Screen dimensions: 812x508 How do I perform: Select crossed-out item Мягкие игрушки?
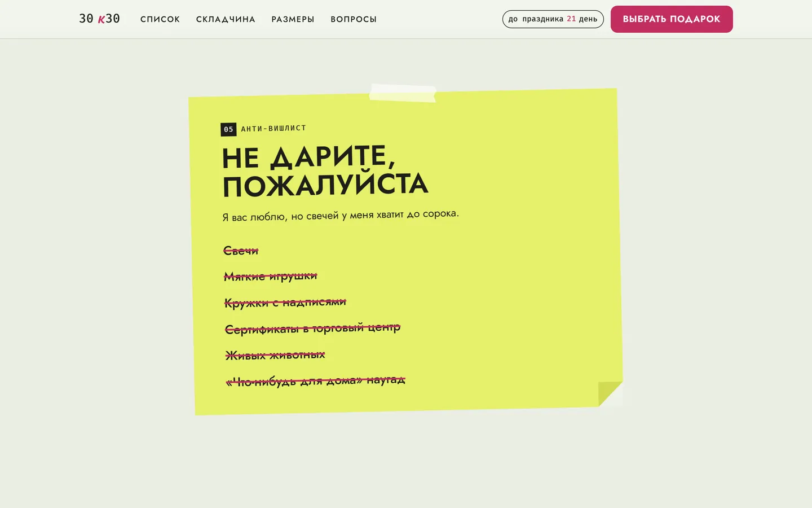(x=271, y=276)
